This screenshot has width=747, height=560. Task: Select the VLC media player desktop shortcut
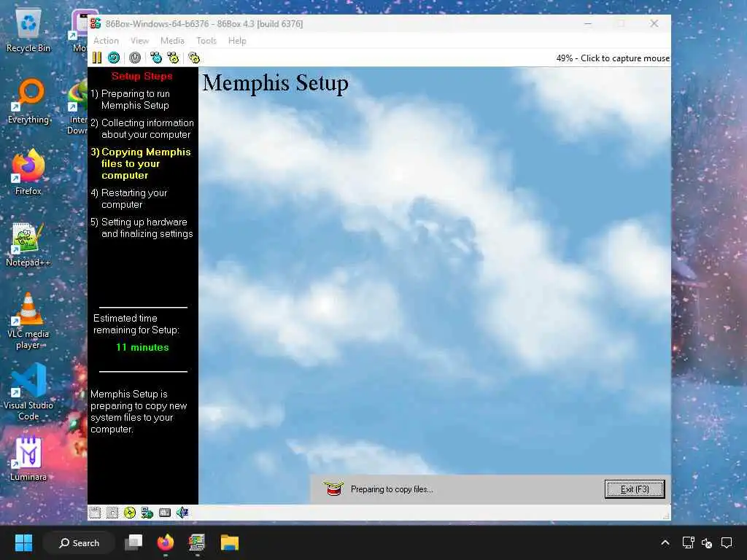tap(28, 321)
